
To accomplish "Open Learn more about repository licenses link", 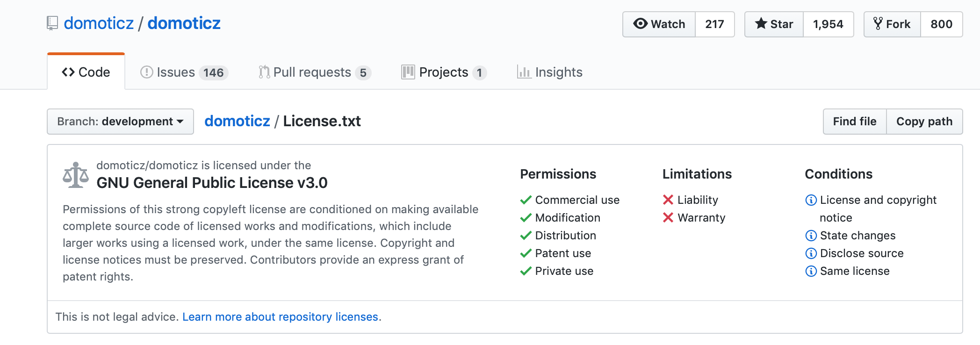I will pyautogui.click(x=281, y=317).
